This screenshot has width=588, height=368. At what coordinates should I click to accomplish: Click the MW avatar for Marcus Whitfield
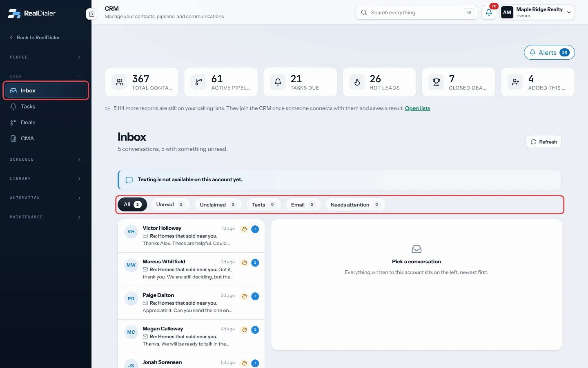click(x=131, y=265)
